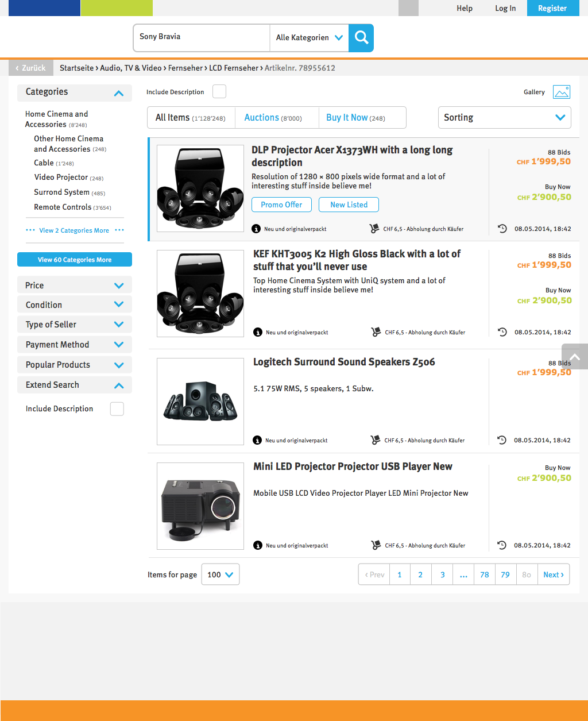Open Fernseher breadcrumb link

click(185, 68)
